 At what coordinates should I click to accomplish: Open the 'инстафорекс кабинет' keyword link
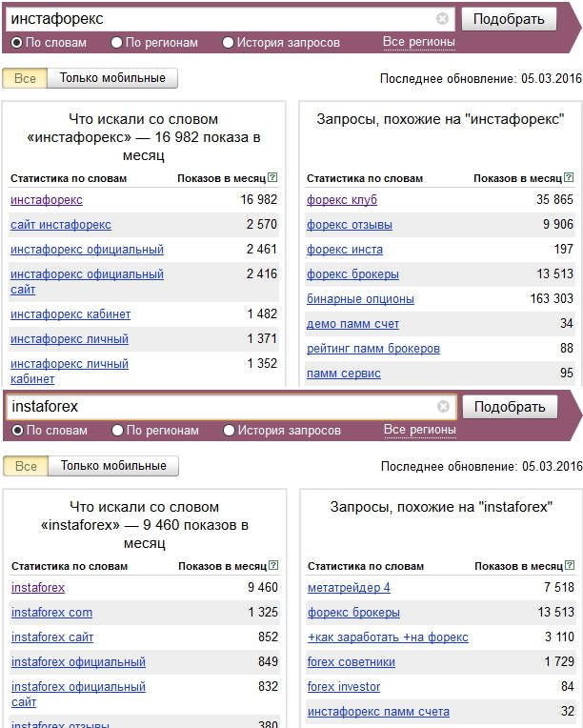(x=70, y=314)
